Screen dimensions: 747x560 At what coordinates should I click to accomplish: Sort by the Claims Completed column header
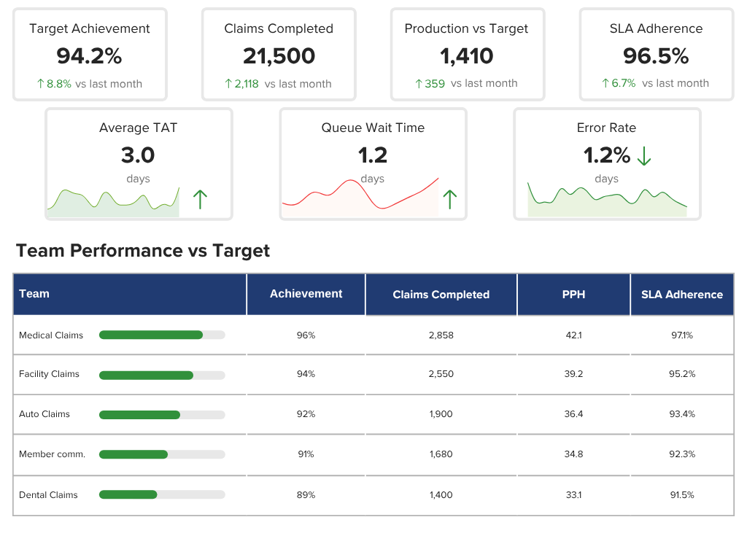[x=441, y=295]
